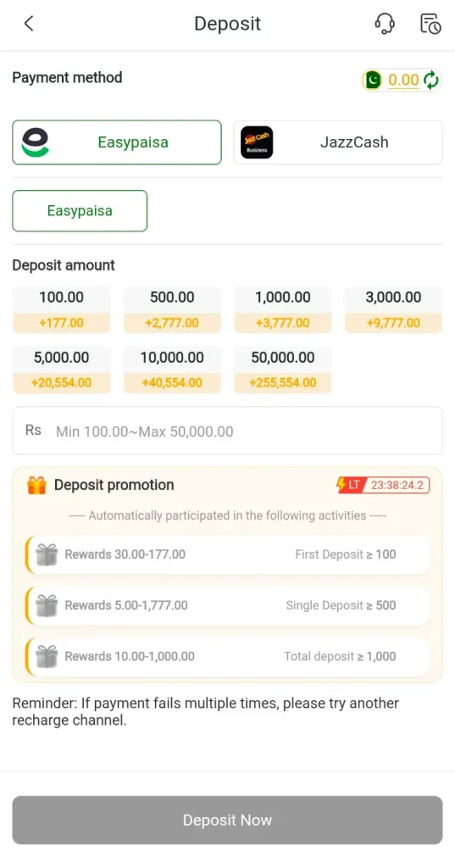Tap the JazzCash Business logo icon
Image resolution: width=455 pixels, height=868 pixels.
pos(257,142)
